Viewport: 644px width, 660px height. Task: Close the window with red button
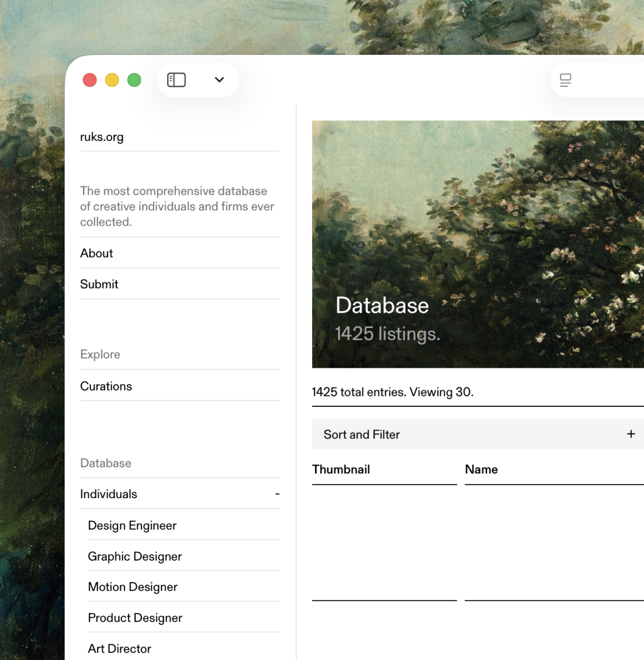pos(89,80)
